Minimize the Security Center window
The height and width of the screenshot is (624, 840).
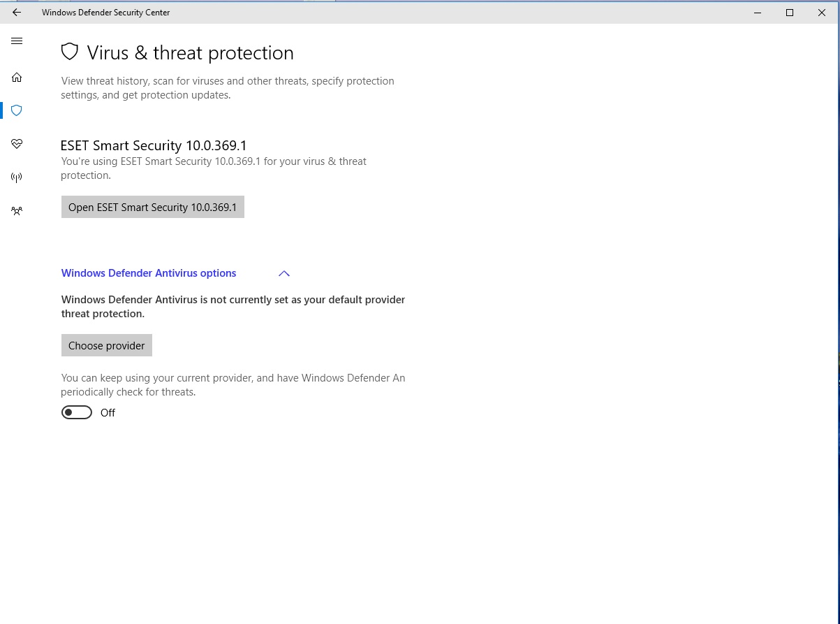click(758, 13)
